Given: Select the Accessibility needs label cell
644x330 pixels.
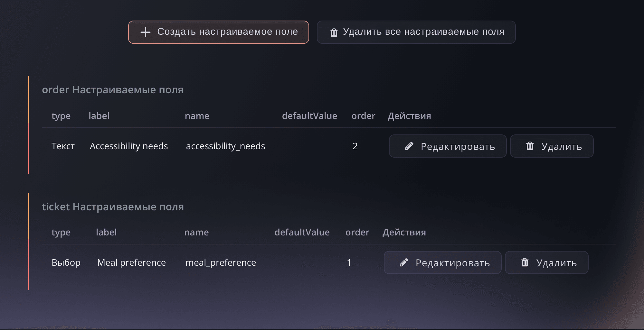Looking at the screenshot, I should pyautogui.click(x=129, y=146).
